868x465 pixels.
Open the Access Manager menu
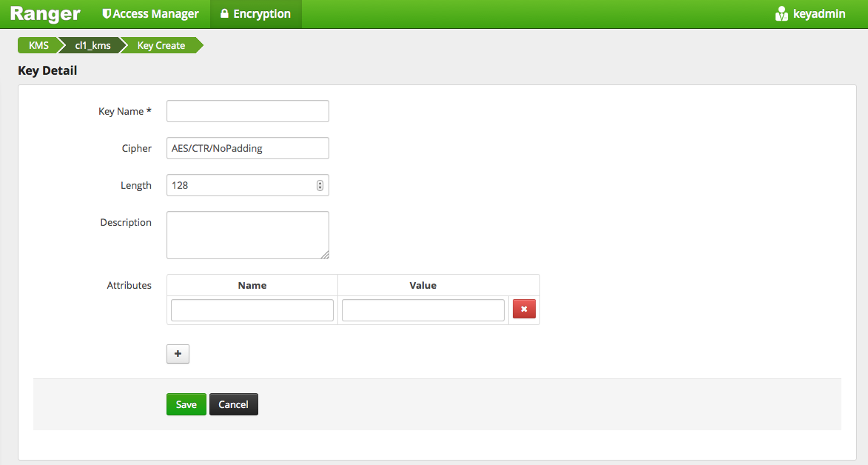point(150,14)
